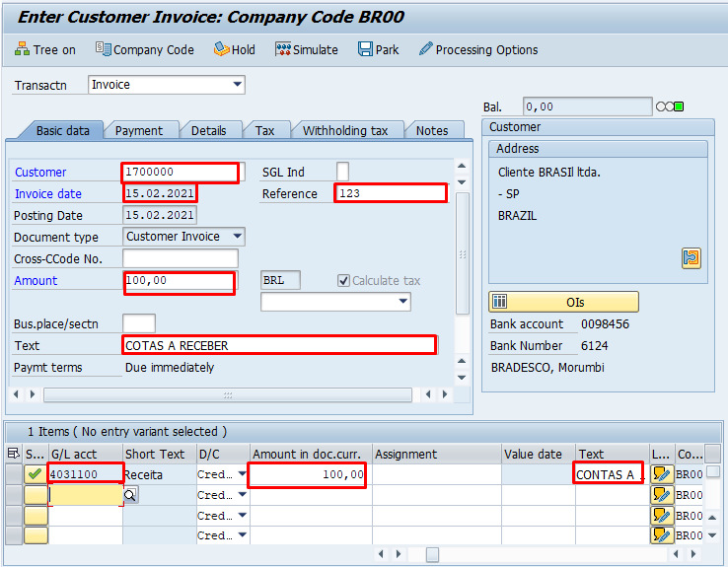Image resolution: width=728 pixels, height=567 pixels.
Task: Click long text icon in first item row
Action: click(661, 475)
